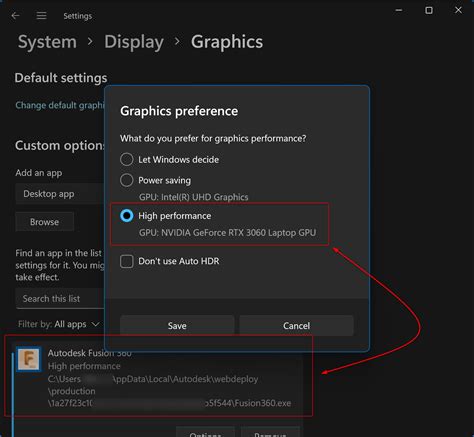Viewport: 474px width, 437px height.
Task: Select the High performance radio button
Action: click(127, 216)
